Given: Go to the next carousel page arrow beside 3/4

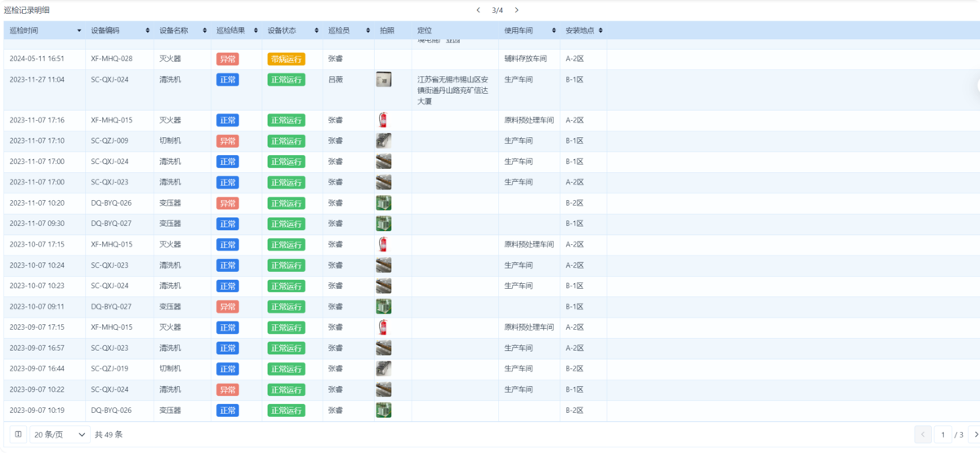Looking at the screenshot, I should [517, 11].
